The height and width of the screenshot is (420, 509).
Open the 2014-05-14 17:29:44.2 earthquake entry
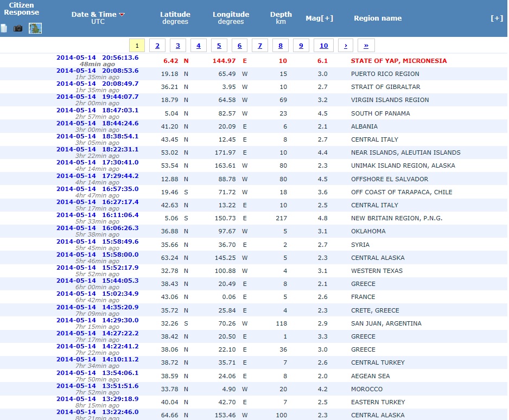tap(97, 176)
